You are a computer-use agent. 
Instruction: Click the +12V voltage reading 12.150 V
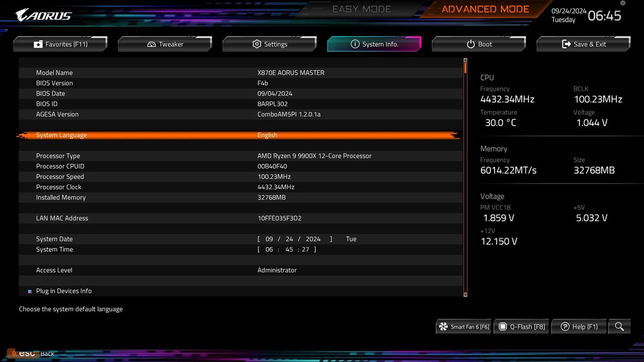click(499, 241)
